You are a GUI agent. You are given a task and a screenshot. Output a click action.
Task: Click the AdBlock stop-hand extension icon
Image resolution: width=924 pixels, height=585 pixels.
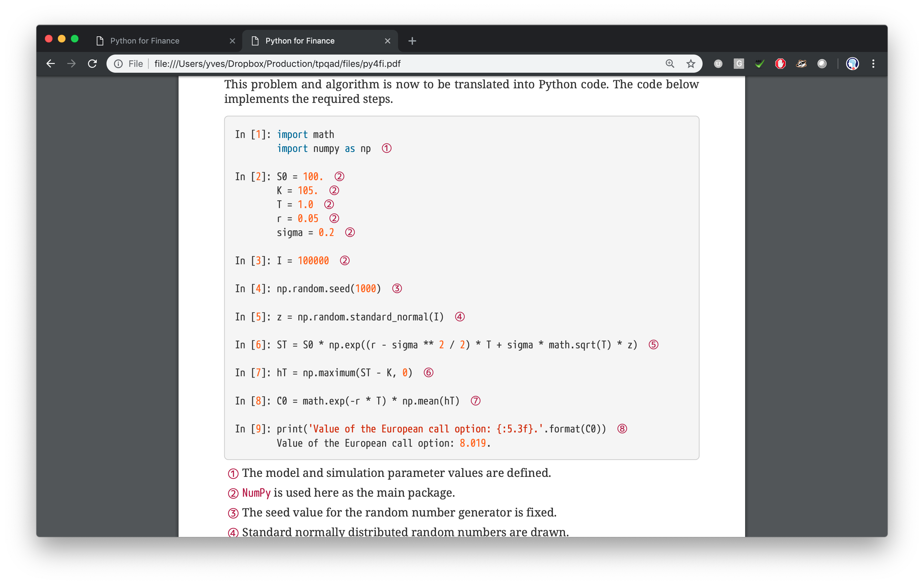(780, 64)
